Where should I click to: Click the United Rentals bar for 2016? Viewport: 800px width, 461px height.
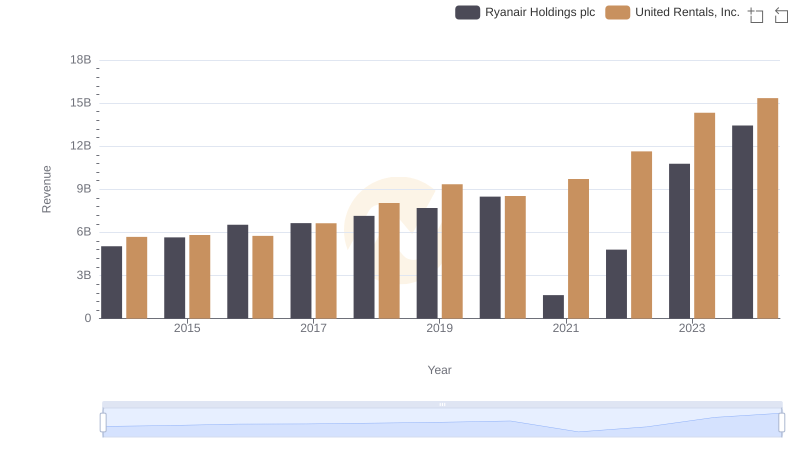tap(263, 277)
